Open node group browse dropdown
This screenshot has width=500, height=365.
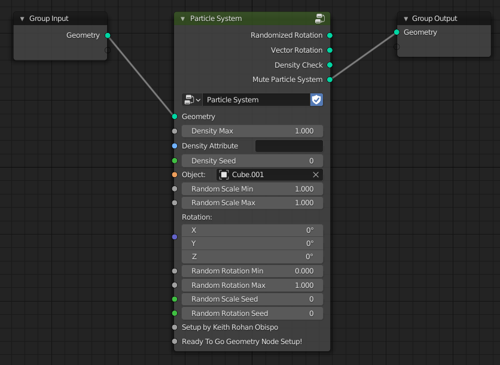(192, 100)
